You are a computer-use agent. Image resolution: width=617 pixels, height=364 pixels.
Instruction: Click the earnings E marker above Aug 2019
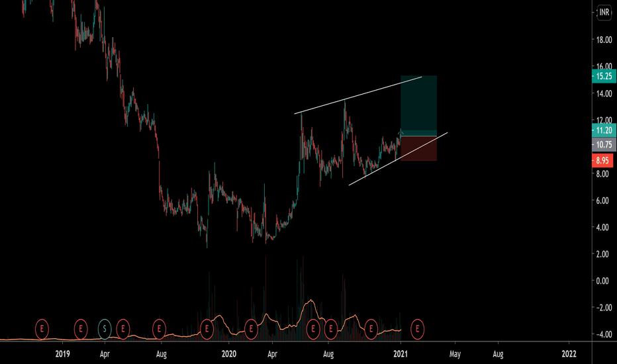click(159, 329)
